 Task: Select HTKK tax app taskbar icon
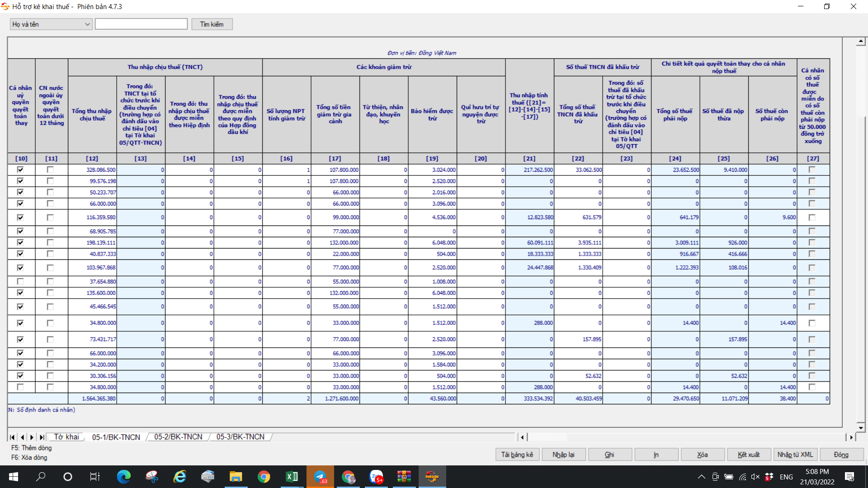point(432,477)
